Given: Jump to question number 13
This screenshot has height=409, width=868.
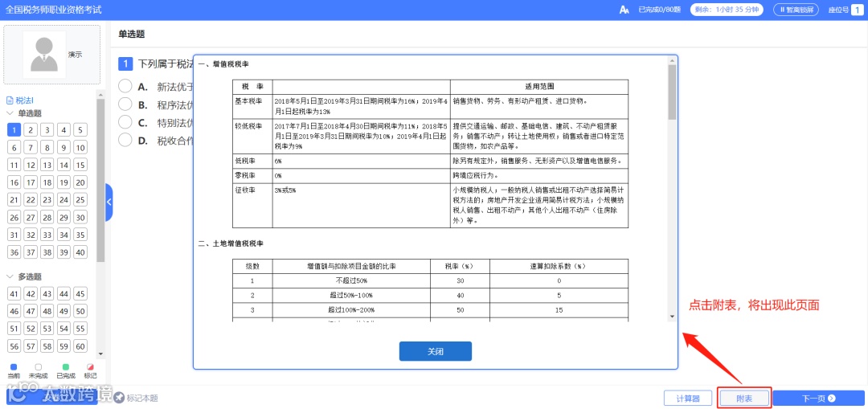Looking at the screenshot, I should click(47, 165).
